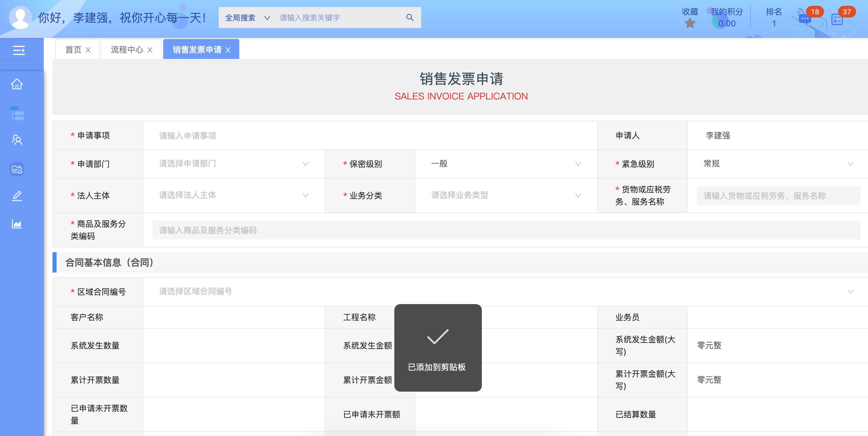This screenshot has width=868, height=436.
Task: Select the 销售发票申请 tab
Action: point(197,50)
